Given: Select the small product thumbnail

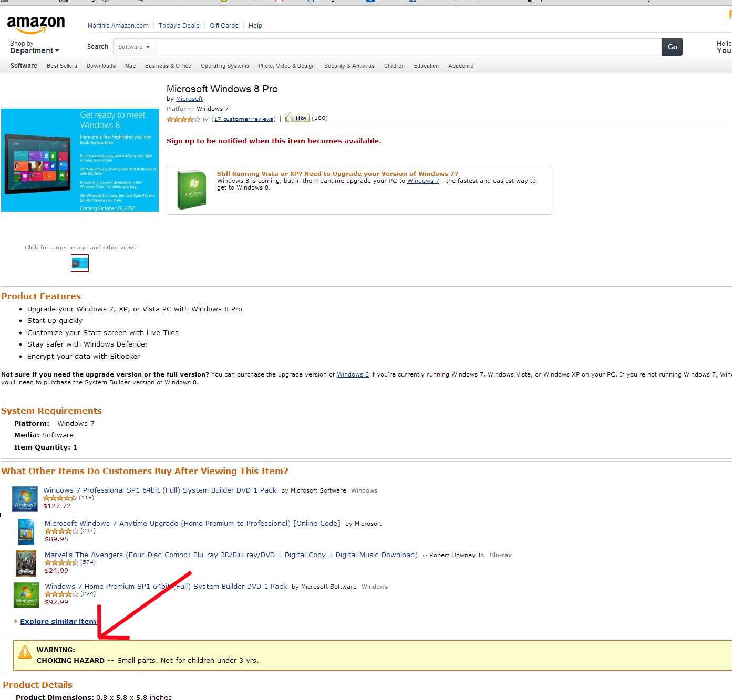Looking at the screenshot, I should point(80,263).
